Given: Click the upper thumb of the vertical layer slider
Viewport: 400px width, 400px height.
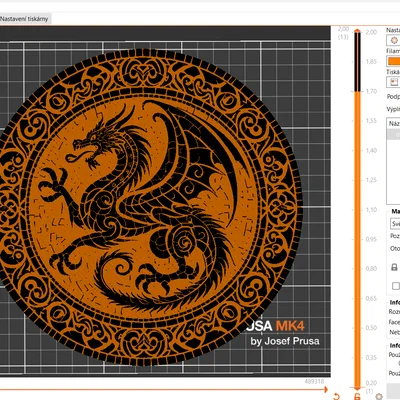Looking at the screenshot, I should [x=357, y=31].
